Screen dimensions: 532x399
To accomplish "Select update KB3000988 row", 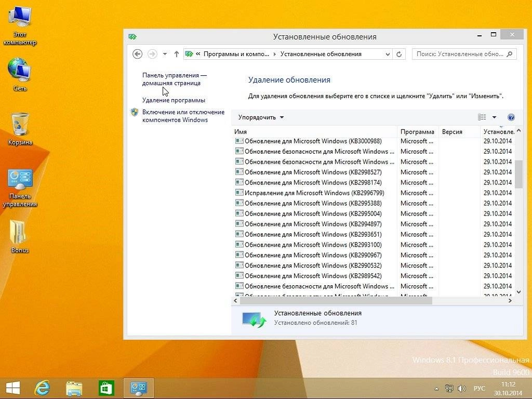I will 374,141.
